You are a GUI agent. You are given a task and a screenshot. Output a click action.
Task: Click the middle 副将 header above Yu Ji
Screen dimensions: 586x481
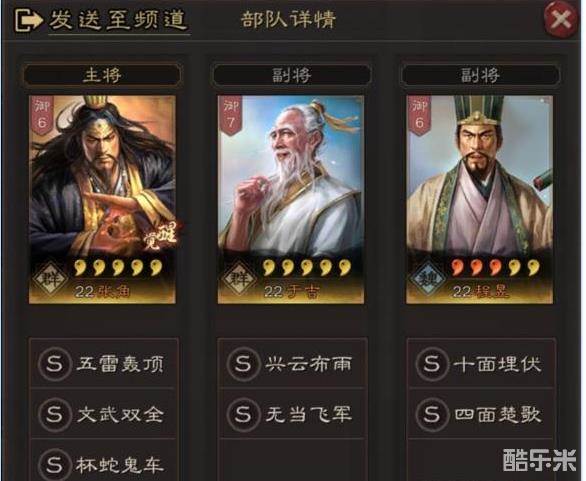(x=291, y=75)
